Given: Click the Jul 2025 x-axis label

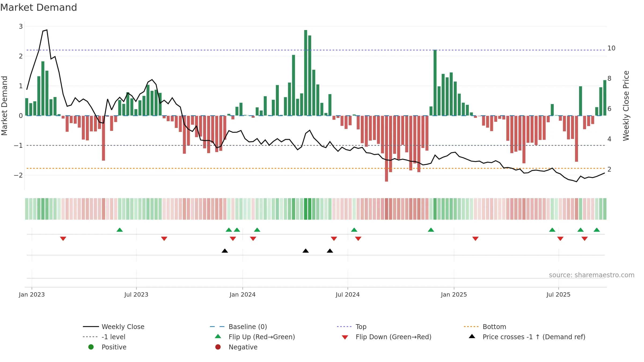Looking at the screenshot, I should pyautogui.click(x=558, y=294).
